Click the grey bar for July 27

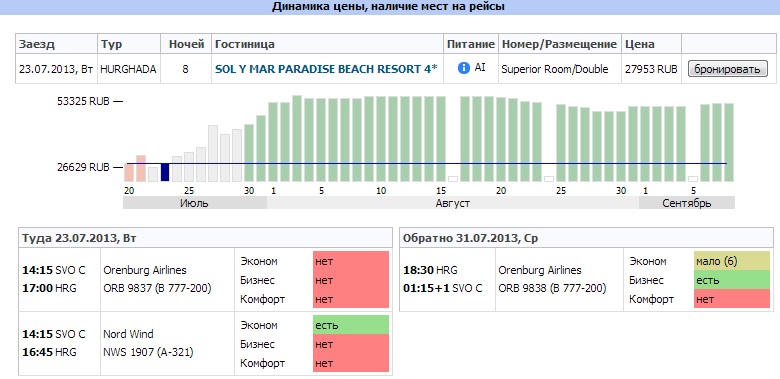click(x=213, y=153)
